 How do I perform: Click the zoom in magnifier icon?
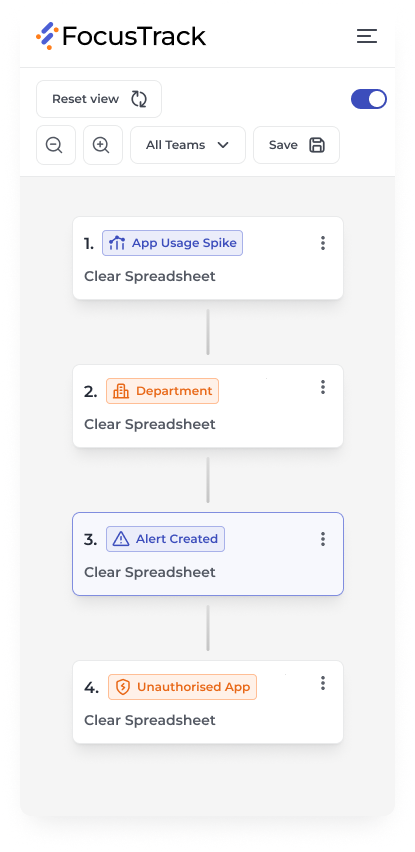(x=102, y=145)
